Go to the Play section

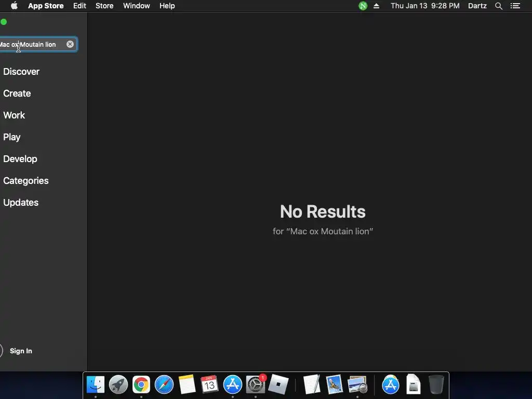point(12,137)
